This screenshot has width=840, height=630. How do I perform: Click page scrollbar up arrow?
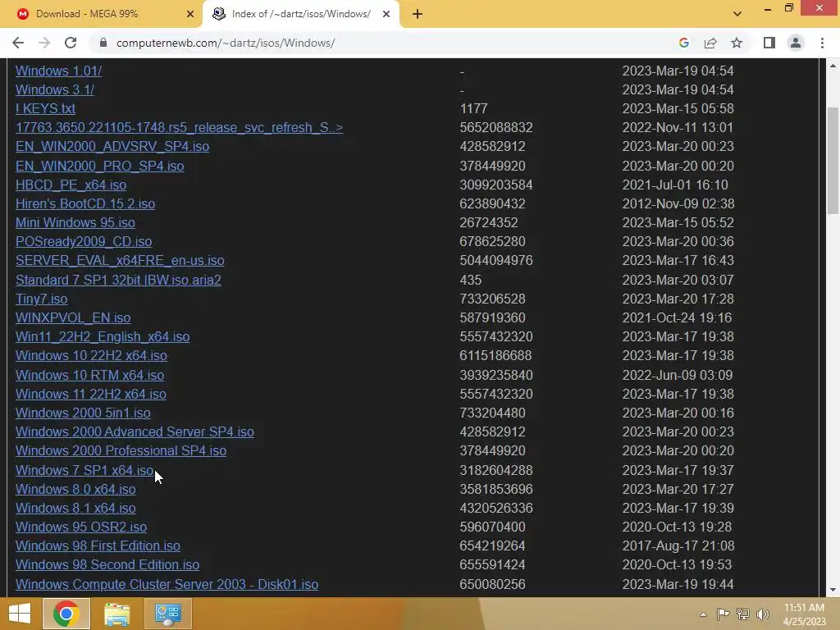coord(833,66)
